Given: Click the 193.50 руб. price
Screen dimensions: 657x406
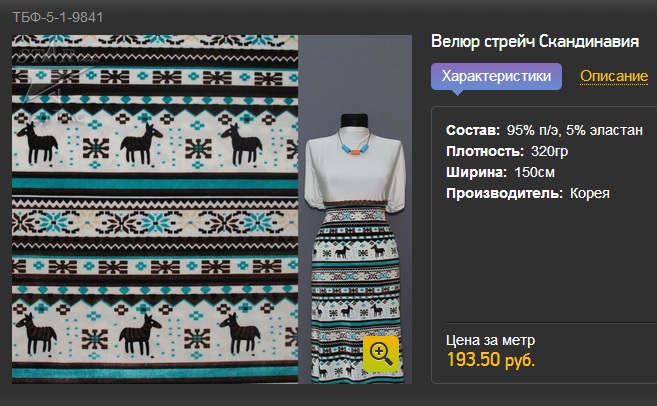Looking at the screenshot, I should tap(491, 359).
